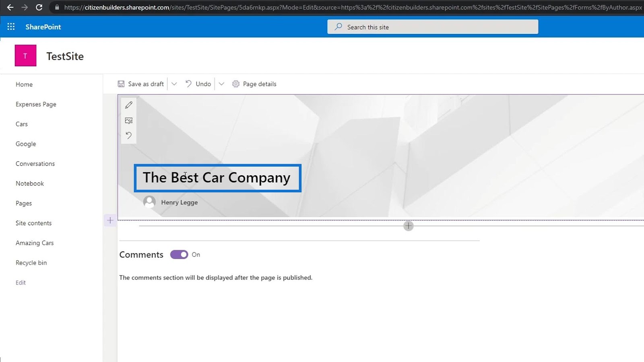Add a web part using center plus circle

point(408,226)
